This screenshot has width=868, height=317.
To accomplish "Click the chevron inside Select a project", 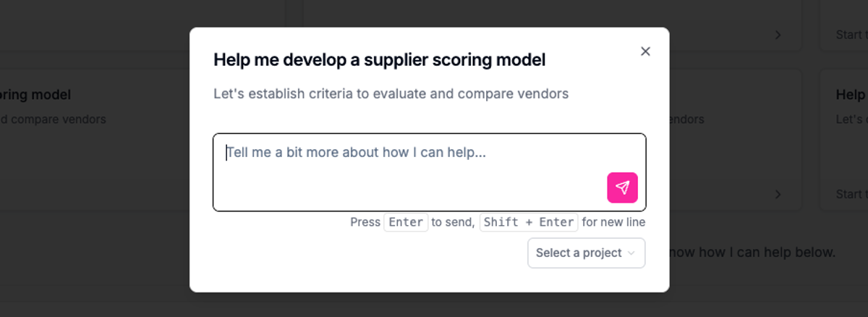I will (x=631, y=253).
